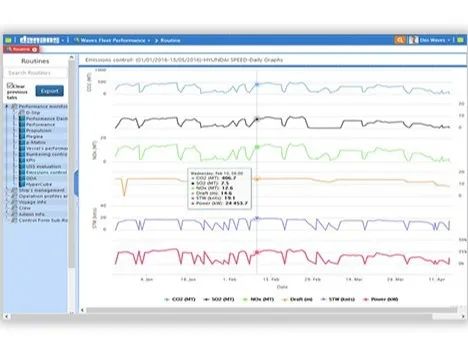468x361 pixels.
Task: Toggle Power (kW) series in legend
Action: pyautogui.click(x=381, y=299)
